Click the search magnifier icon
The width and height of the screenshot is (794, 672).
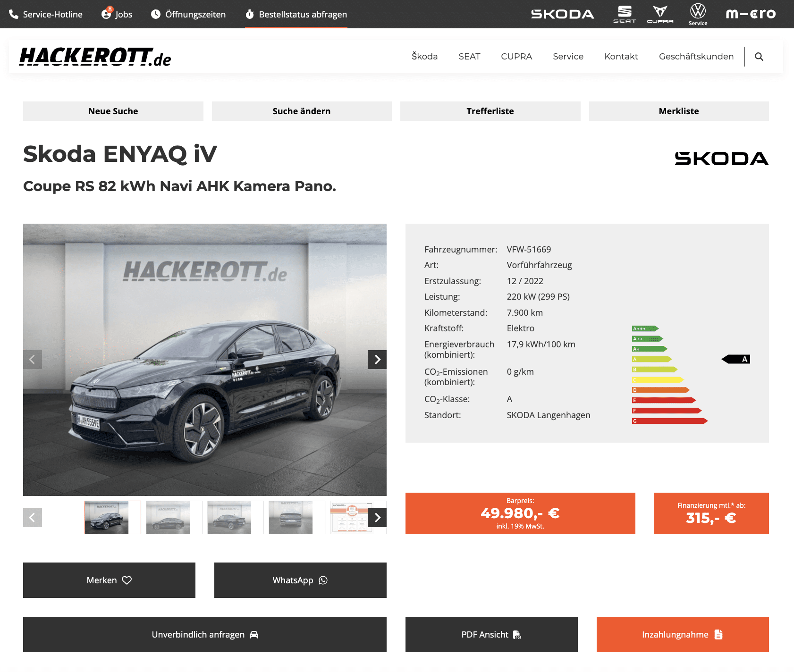[x=759, y=57]
